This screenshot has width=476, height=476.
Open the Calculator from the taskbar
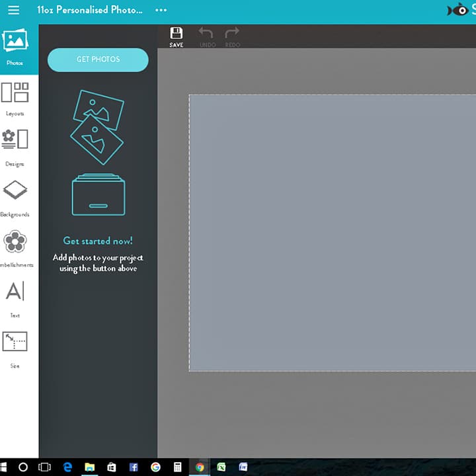tap(177, 467)
